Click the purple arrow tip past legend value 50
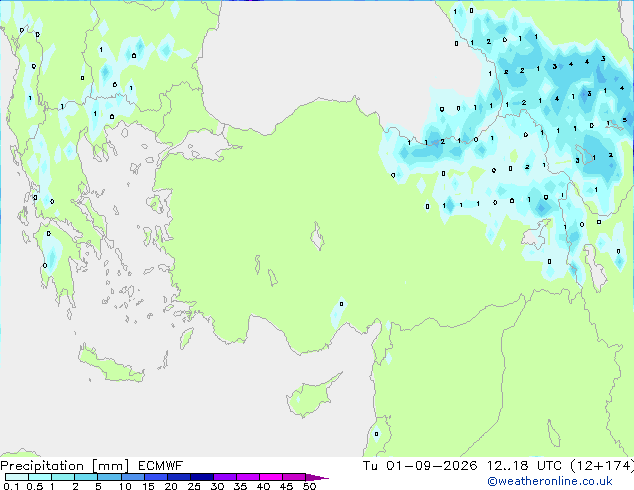Image resolution: width=634 pixels, height=490 pixels. click(317, 477)
